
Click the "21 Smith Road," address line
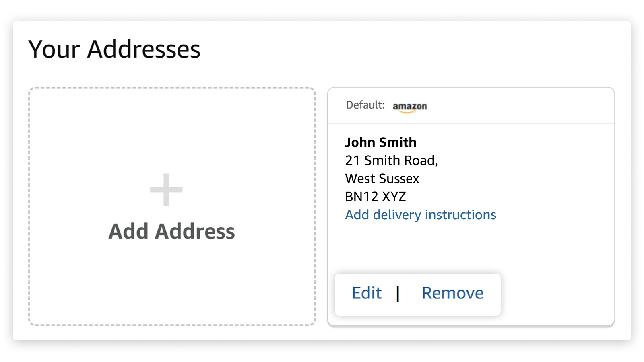391,160
